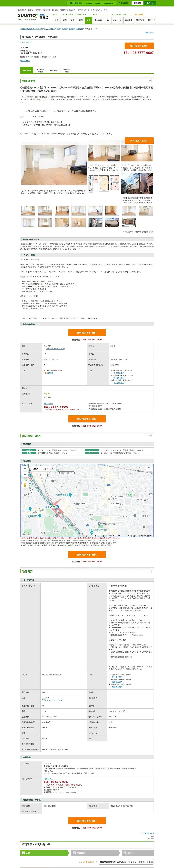174x868 pixels.
Task: Click こちら link for photo errors
Action: [x=151, y=232]
